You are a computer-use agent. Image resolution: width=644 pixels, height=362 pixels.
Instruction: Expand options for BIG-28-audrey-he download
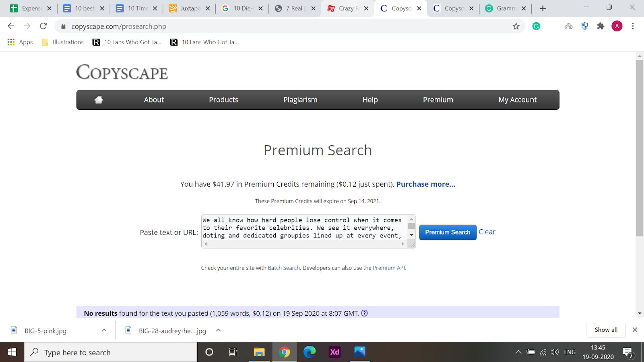219,330
